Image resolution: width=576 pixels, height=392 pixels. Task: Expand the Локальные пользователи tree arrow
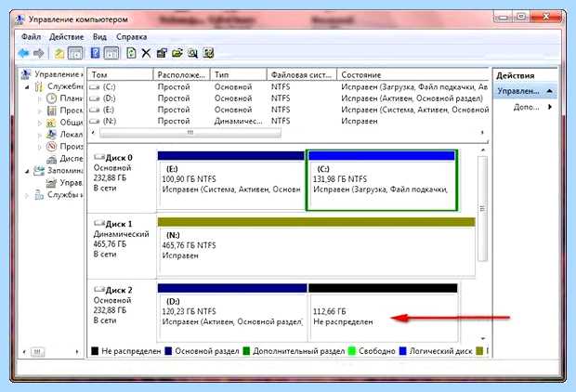coord(40,135)
